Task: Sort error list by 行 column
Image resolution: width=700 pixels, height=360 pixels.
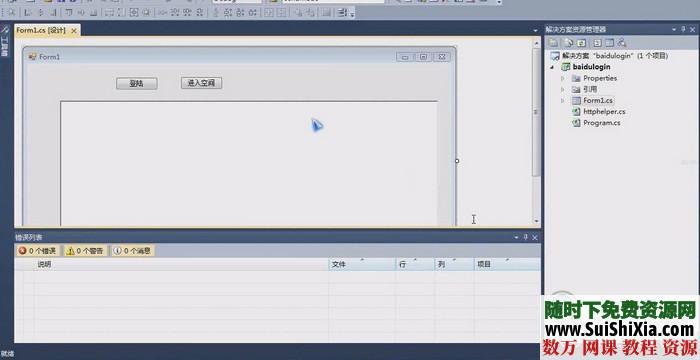Action: point(415,264)
